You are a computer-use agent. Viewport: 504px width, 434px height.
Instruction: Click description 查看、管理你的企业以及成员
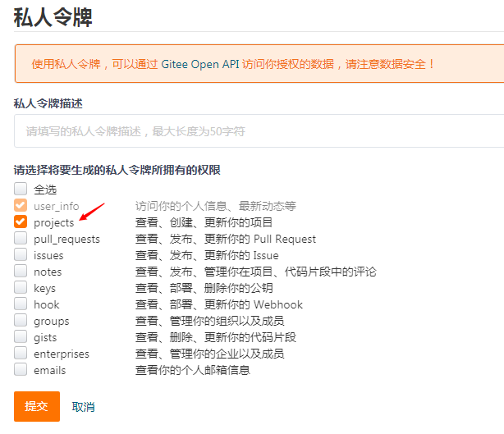pyautogui.click(x=209, y=354)
